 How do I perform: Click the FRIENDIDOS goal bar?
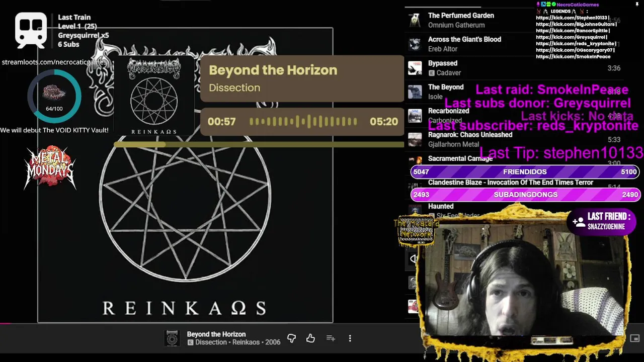pyautogui.click(x=525, y=172)
